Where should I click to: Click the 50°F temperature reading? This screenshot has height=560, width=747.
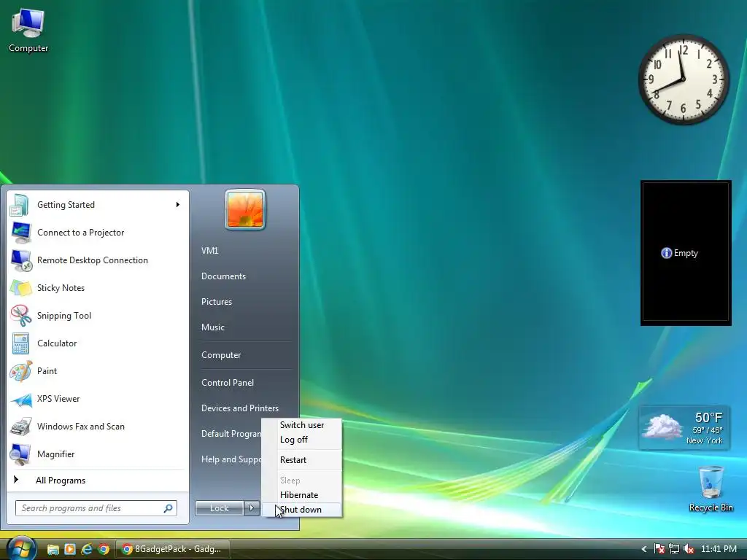point(708,418)
